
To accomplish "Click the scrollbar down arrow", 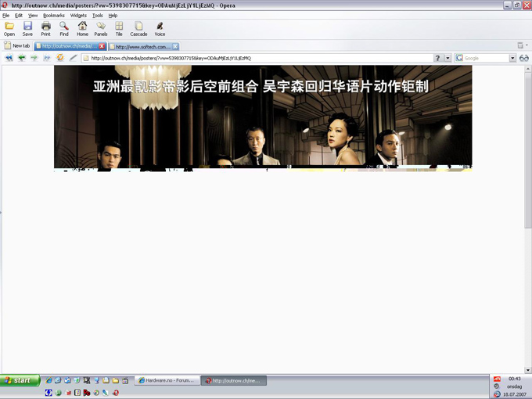I will 527,370.
